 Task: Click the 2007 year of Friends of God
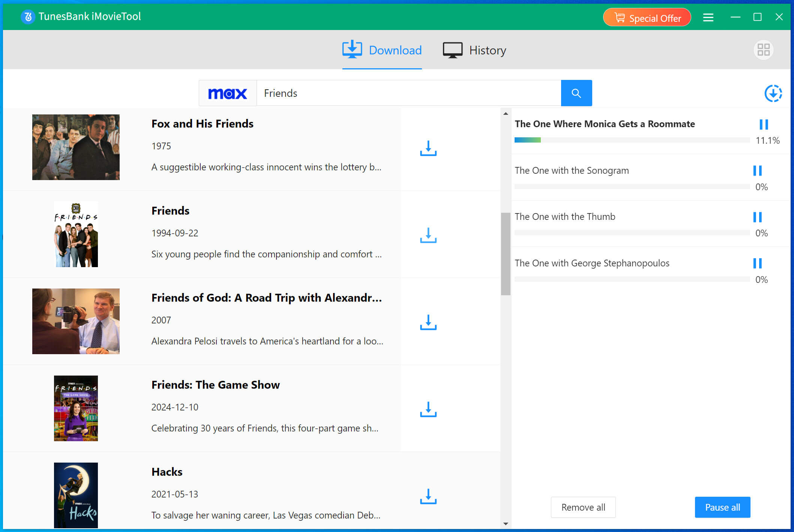(x=161, y=320)
